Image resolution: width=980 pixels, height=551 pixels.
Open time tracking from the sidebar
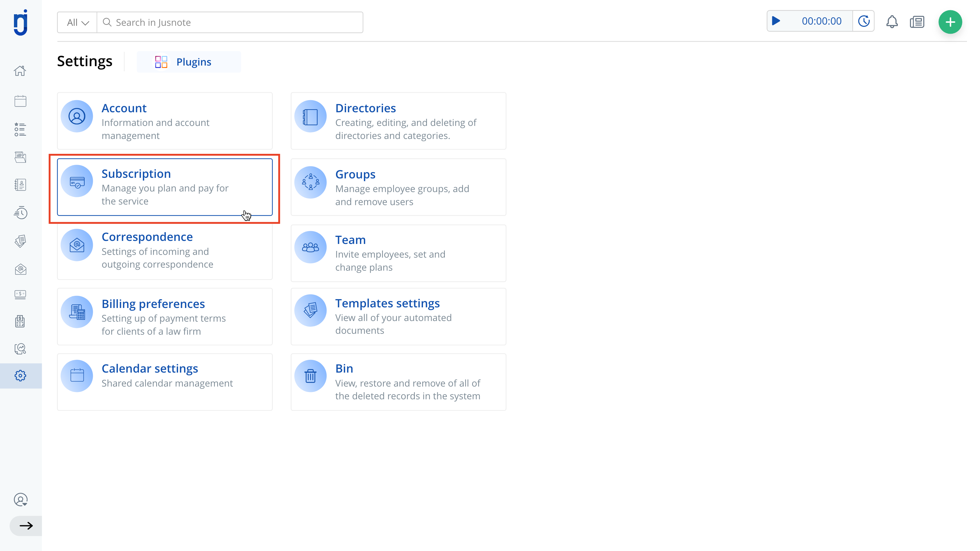click(20, 213)
